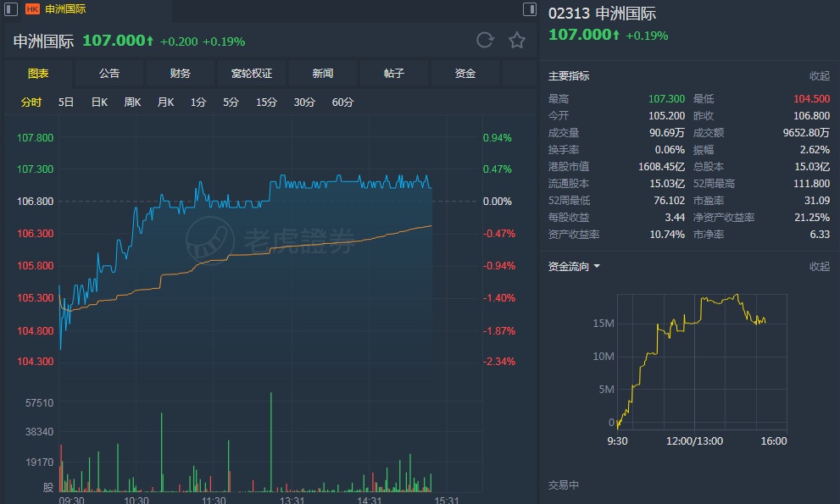Select the 5日 chart period

point(66,102)
